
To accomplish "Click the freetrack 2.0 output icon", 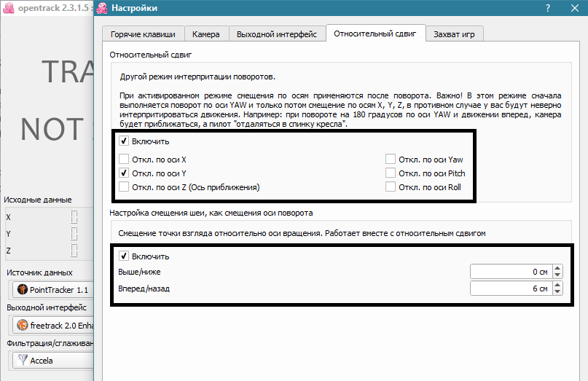I will [23, 325].
